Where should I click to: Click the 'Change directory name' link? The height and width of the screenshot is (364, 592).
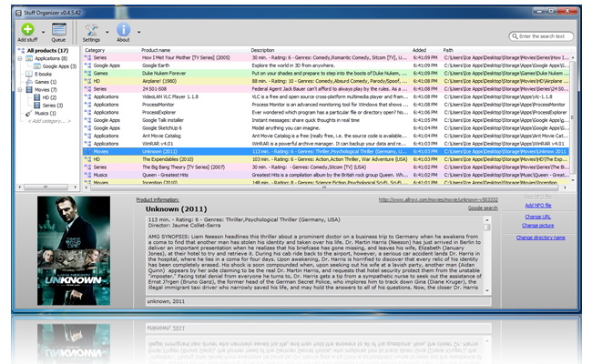pos(541,238)
